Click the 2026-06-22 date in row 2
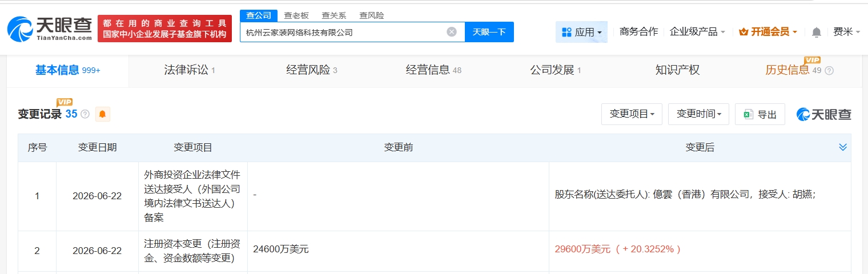This screenshot has width=868, height=274. coord(97,250)
